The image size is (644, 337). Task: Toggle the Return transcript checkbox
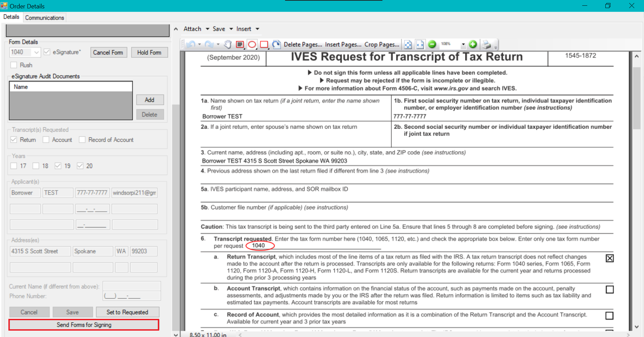click(14, 139)
